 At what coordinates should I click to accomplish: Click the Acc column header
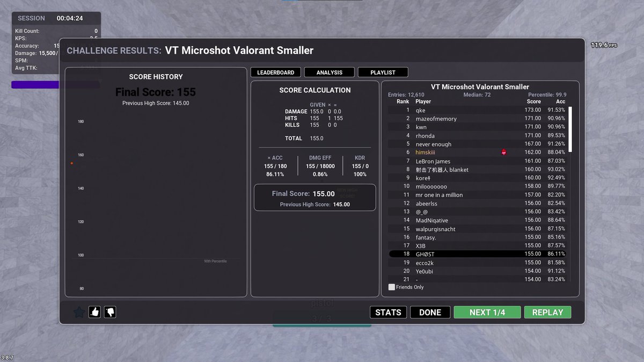click(560, 102)
